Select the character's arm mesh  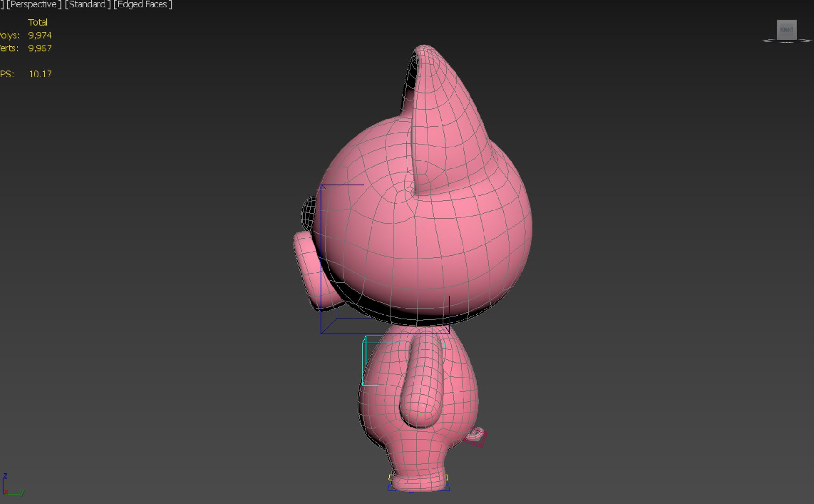(421, 382)
